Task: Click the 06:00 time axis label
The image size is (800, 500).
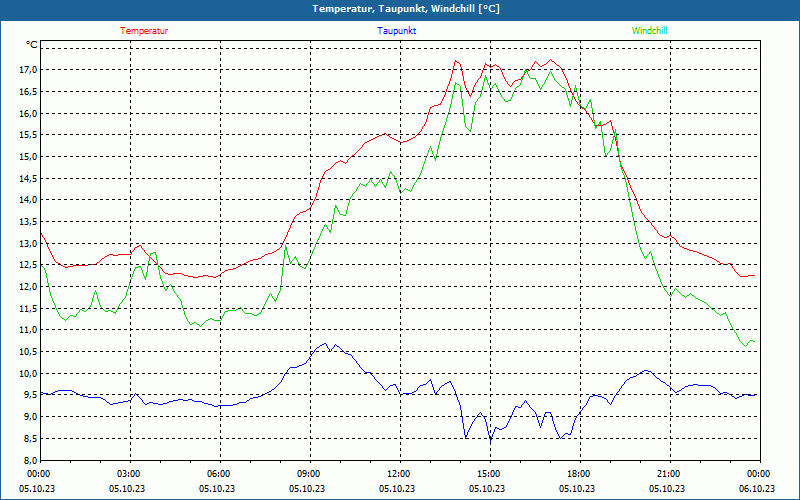Action: (220, 474)
